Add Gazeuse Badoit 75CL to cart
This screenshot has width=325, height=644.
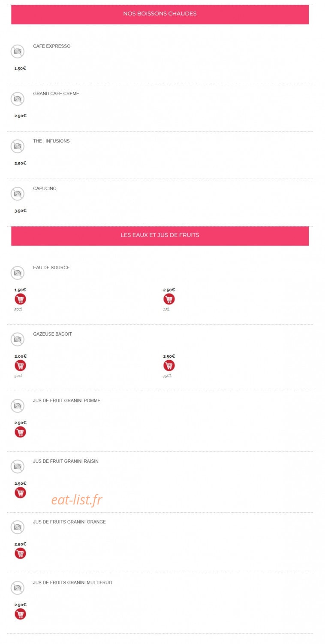[169, 366]
